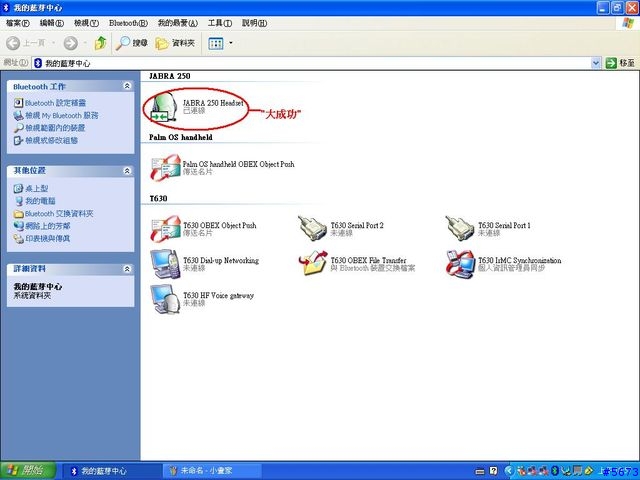Open the 工具(T) menu
The width and height of the screenshot is (640, 480).
click(220, 23)
